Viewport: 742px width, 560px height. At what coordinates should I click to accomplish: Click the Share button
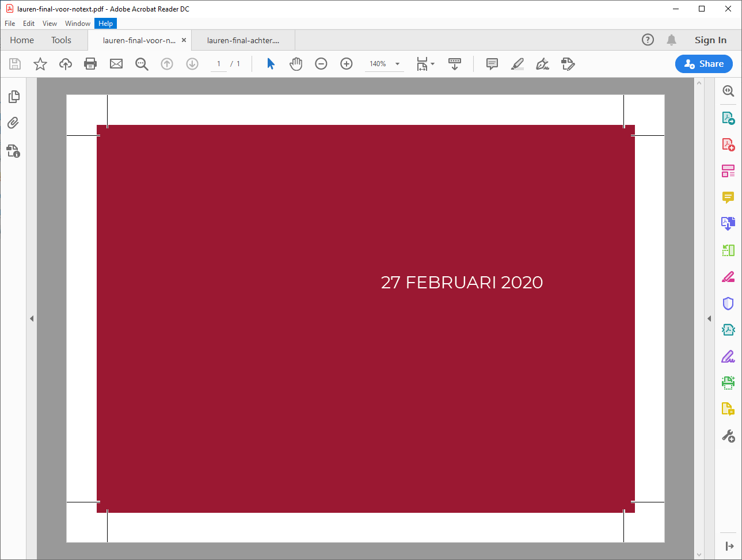coord(703,64)
